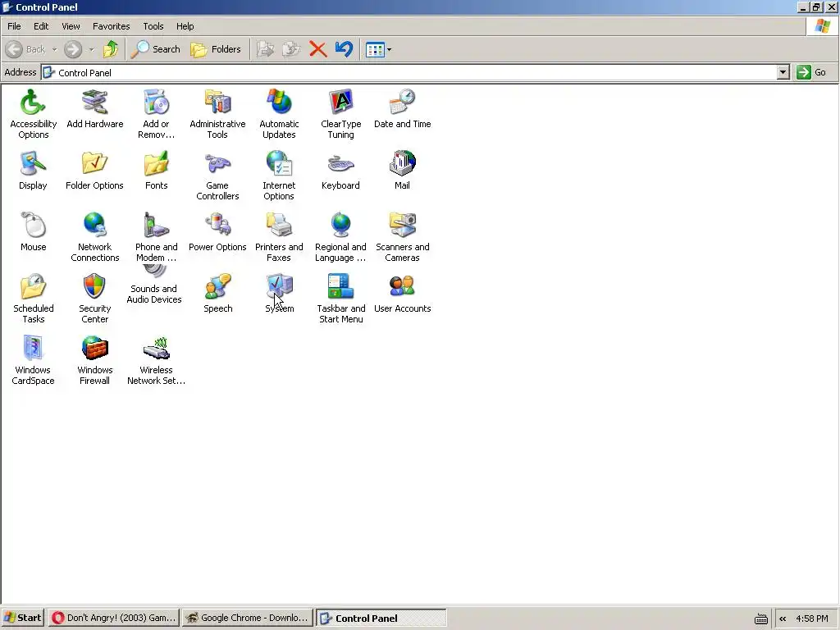Click the Copy To toolbar icon
Viewport: 840px width, 630px height.
291,49
